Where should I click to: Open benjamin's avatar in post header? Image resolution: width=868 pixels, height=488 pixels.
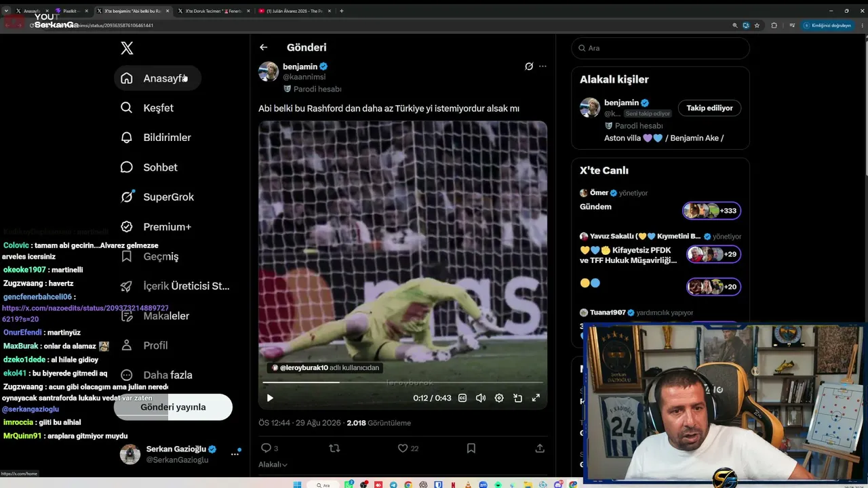pos(269,71)
